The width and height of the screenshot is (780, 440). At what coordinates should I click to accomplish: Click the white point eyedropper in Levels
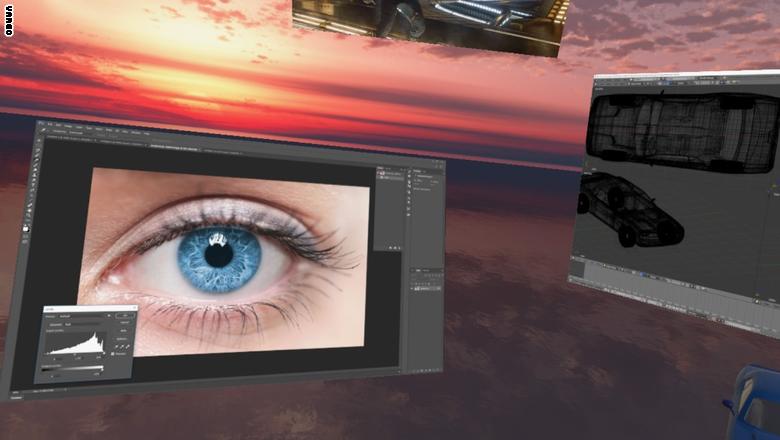click(128, 346)
